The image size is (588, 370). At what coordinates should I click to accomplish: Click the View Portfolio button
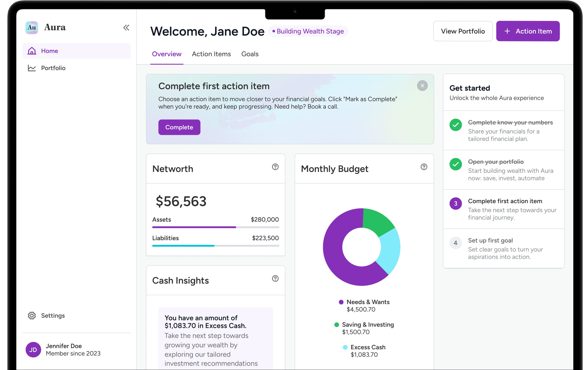[x=463, y=31]
